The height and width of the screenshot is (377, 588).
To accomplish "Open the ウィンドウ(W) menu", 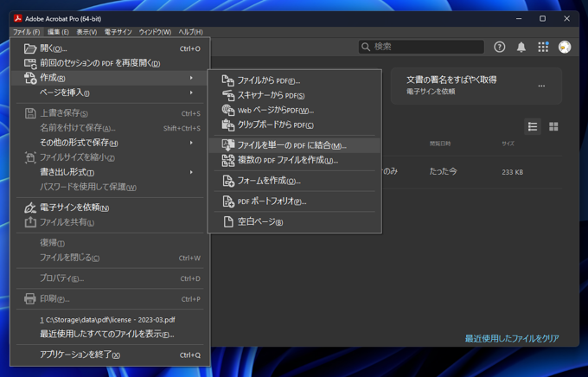I will click(x=155, y=32).
